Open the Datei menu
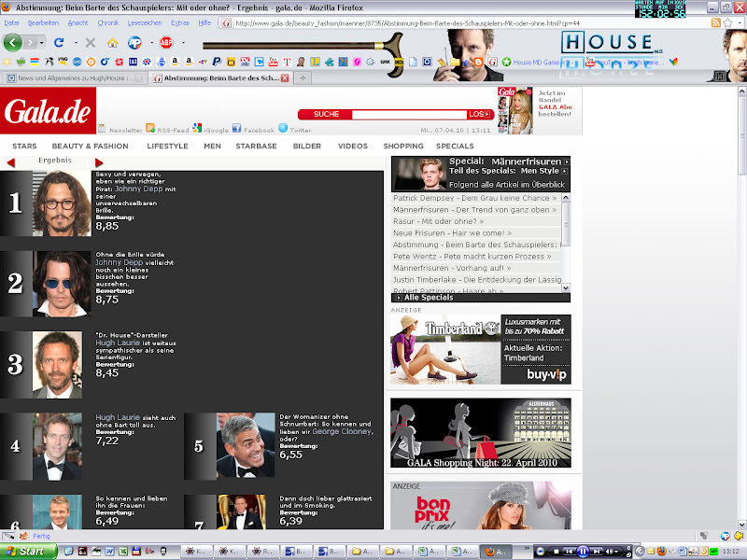Image resolution: width=747 pixels, height=560 pixels. [11, 22]
